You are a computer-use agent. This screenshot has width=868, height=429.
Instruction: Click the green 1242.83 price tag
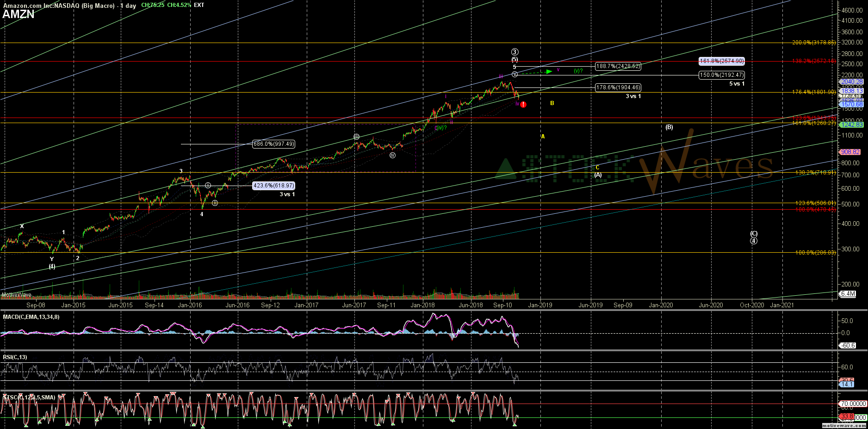(851, 124)
